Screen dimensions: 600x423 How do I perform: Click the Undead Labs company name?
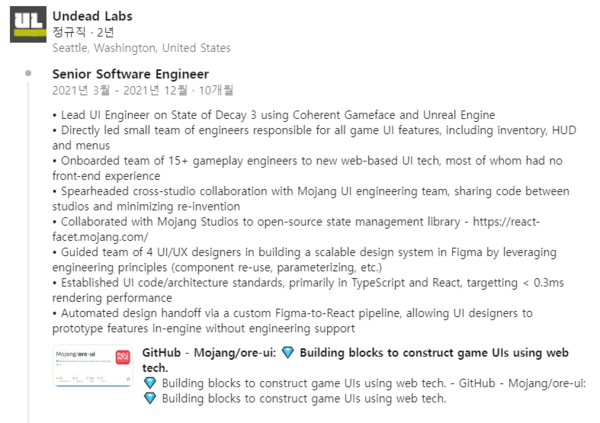click(92, 16)
